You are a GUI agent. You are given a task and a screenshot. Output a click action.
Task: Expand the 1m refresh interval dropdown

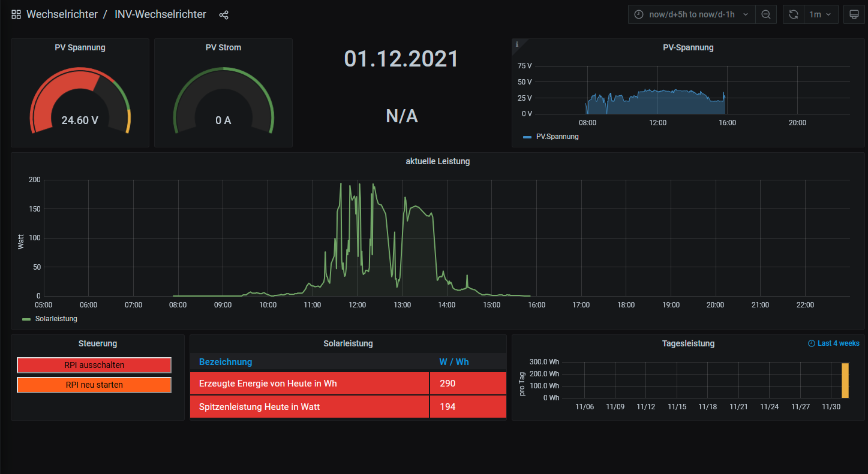pyautogui.click(x=821, y=14)
